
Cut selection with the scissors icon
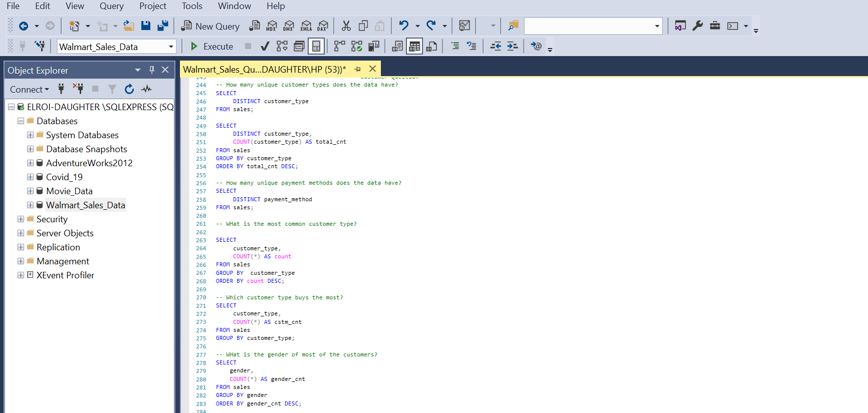(x=346, y=26)
